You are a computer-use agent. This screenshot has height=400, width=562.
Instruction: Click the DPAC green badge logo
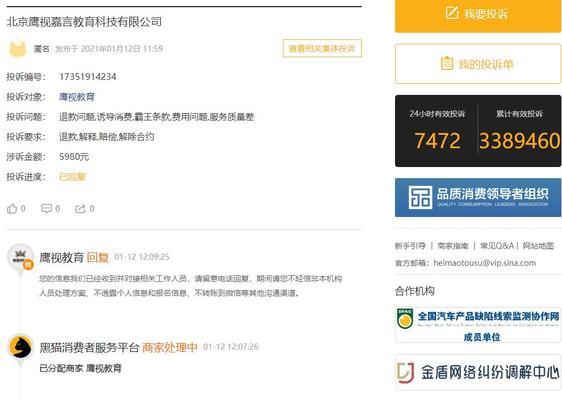click(405, 319)
